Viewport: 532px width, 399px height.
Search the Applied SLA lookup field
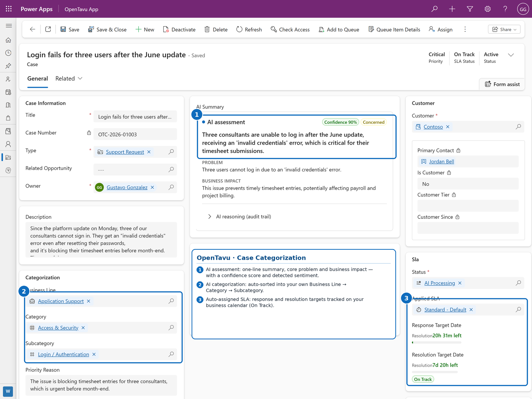point(518,310)
